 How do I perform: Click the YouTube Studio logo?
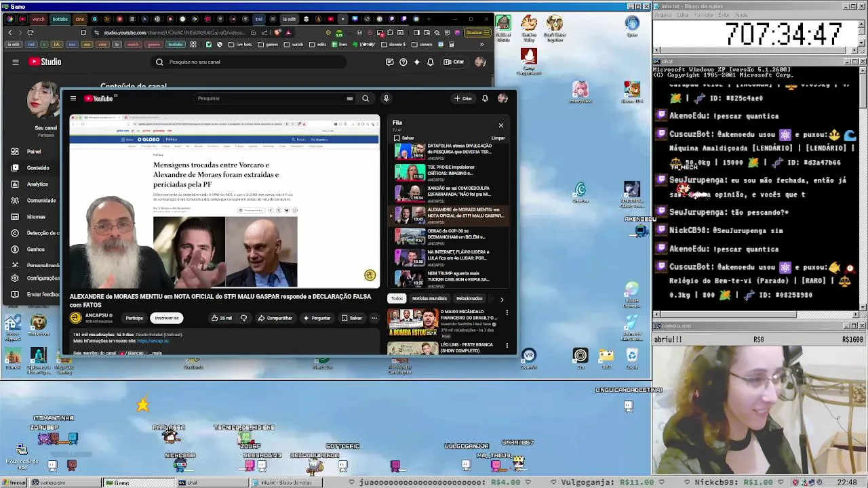[x=45, y=62]
